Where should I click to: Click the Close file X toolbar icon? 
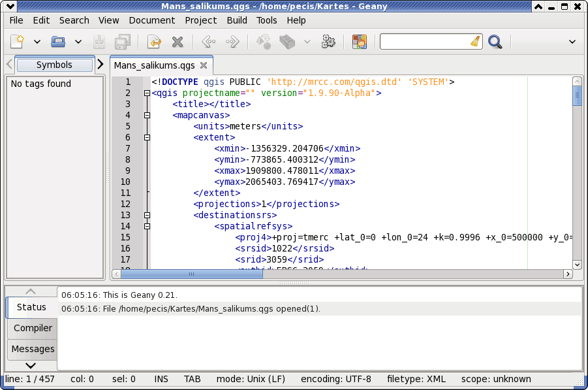178,42
